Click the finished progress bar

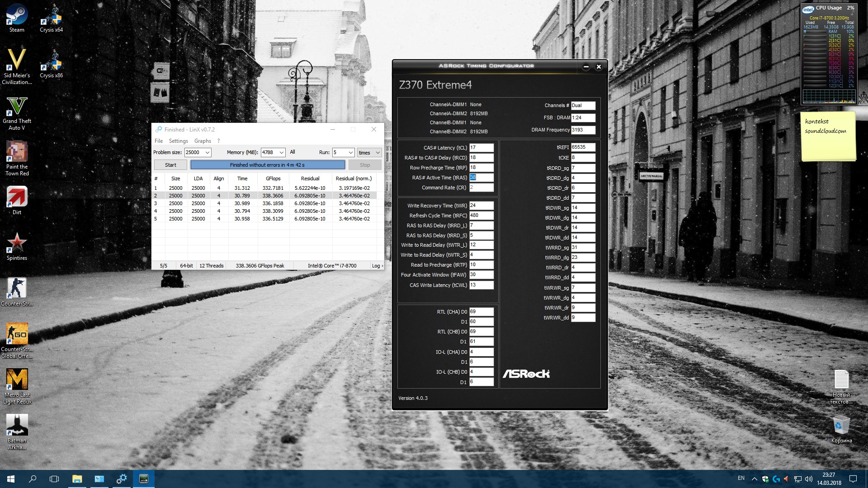click(x=268, y=165)
